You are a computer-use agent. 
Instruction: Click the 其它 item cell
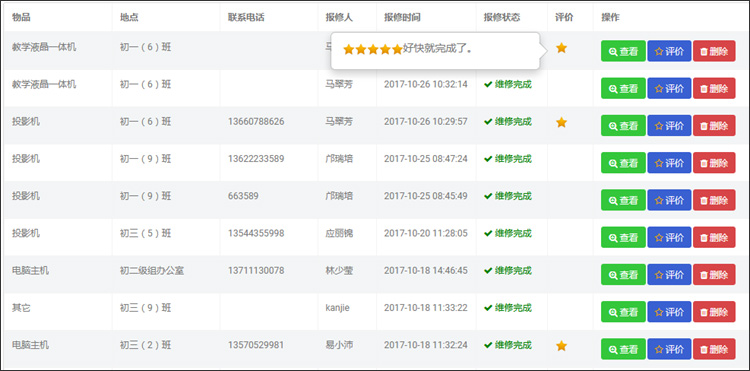(x=21, y=308)
